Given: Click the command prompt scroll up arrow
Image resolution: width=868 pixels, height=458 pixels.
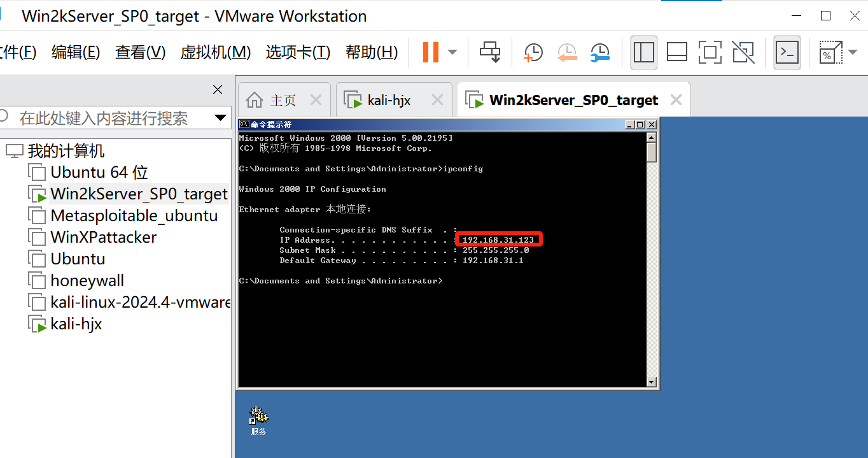Looking at the screenshot, I should tap(651, 137).
